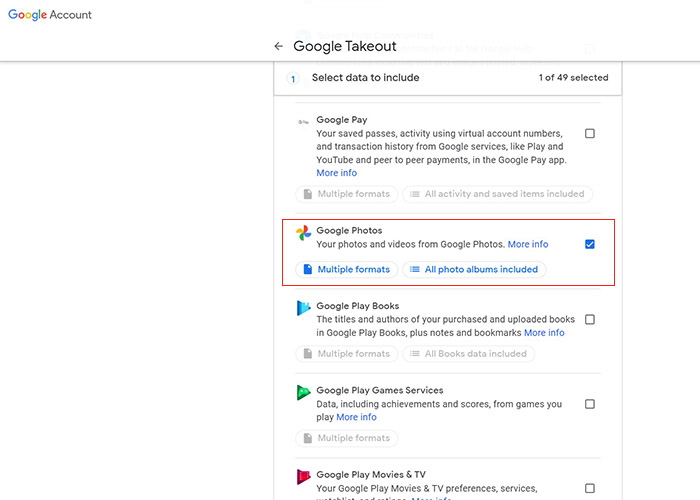
Task: Click Multiple formats under Play Games Services
Action: [x=346, y=438]
